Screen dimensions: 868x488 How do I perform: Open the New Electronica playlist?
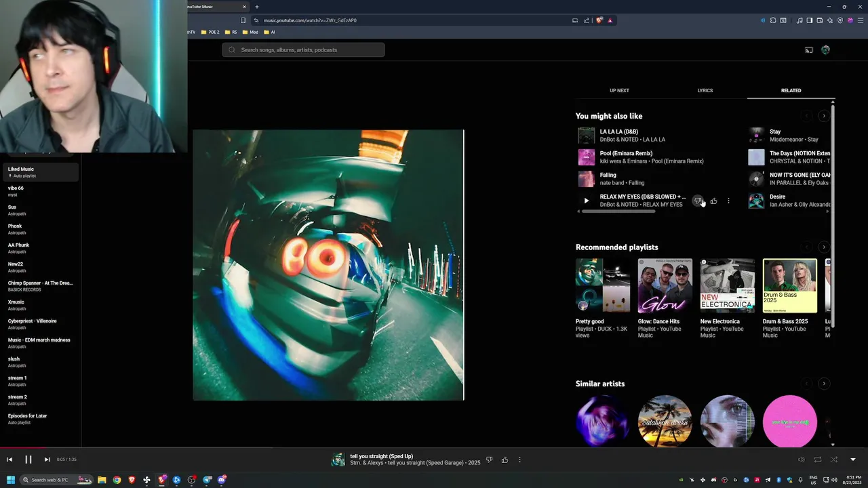728,285
